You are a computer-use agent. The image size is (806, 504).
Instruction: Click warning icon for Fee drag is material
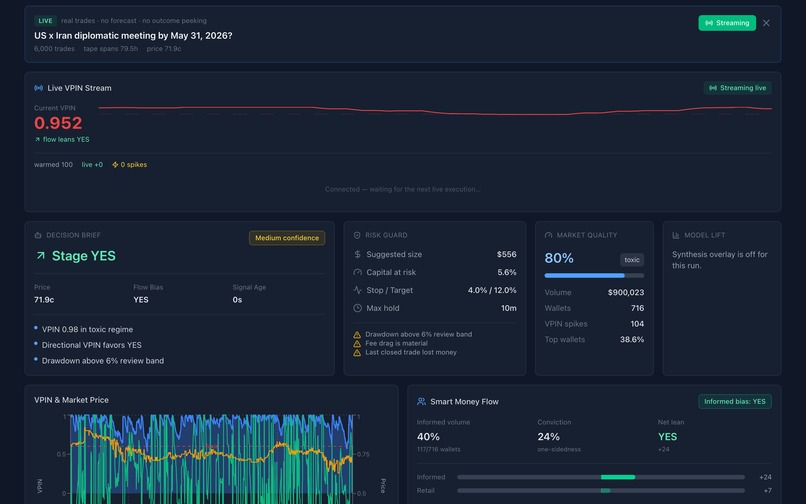(x=357, y=344)
